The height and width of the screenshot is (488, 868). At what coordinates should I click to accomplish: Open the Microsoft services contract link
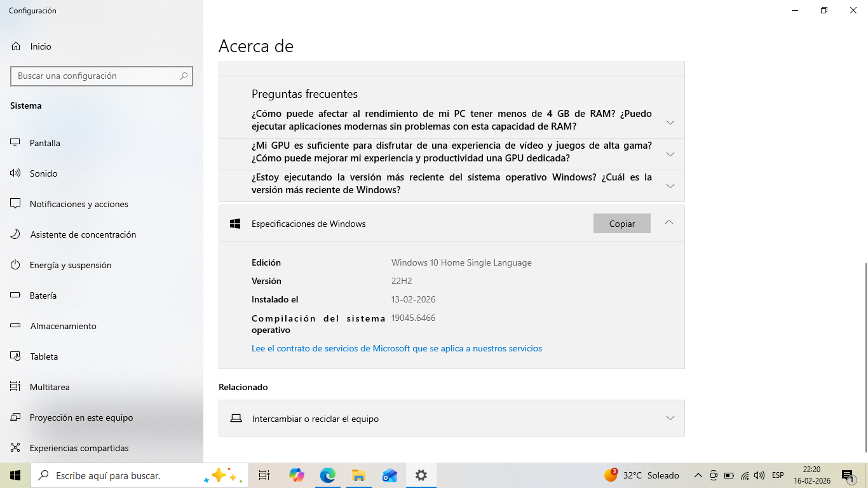[x=397, y=348]
